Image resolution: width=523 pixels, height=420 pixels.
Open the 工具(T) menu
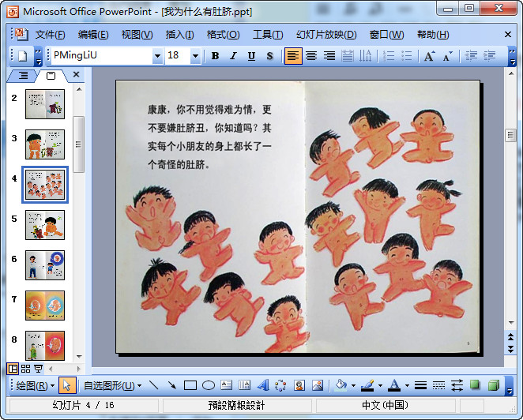pyautogui.click(x=268, y=35)
